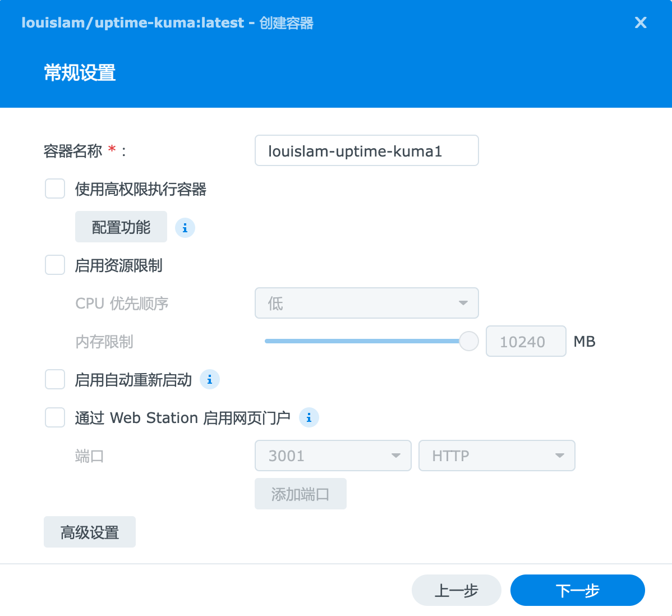Click the 常规设置 heading

pos(80,72)
